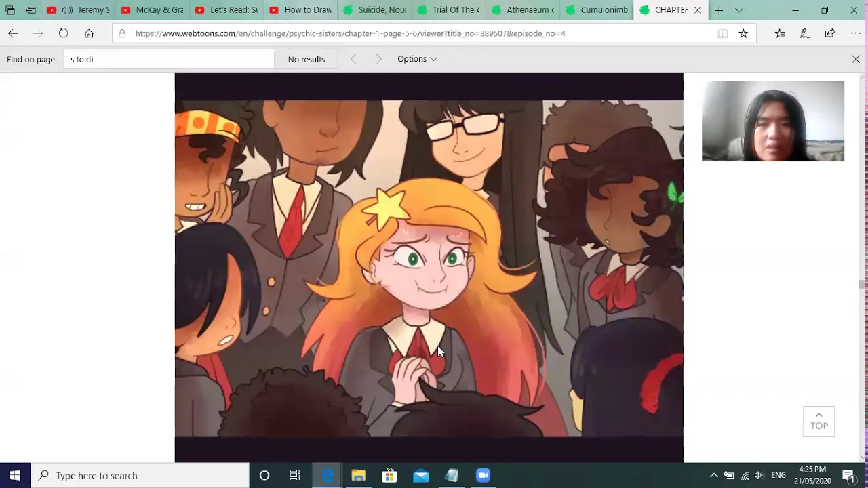Go back to the previous page
This screenshot has width=868, height=488.
[13, 33]
